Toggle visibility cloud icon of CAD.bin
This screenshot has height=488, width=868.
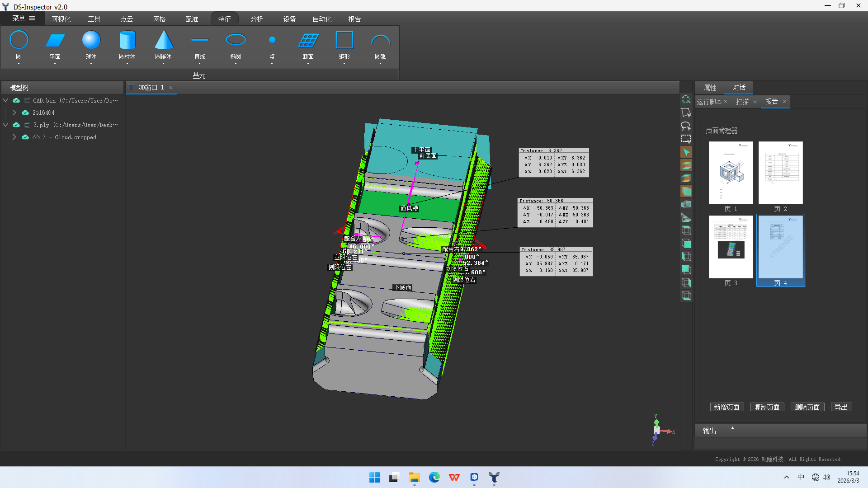16,100
